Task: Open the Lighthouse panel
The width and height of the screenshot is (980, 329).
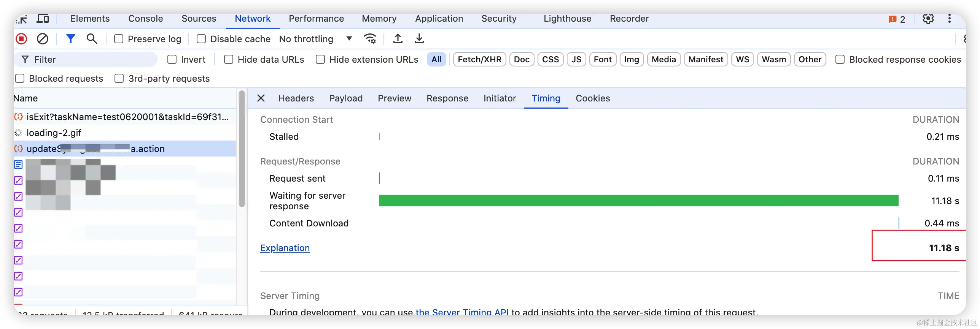Action: click(567, 19)
